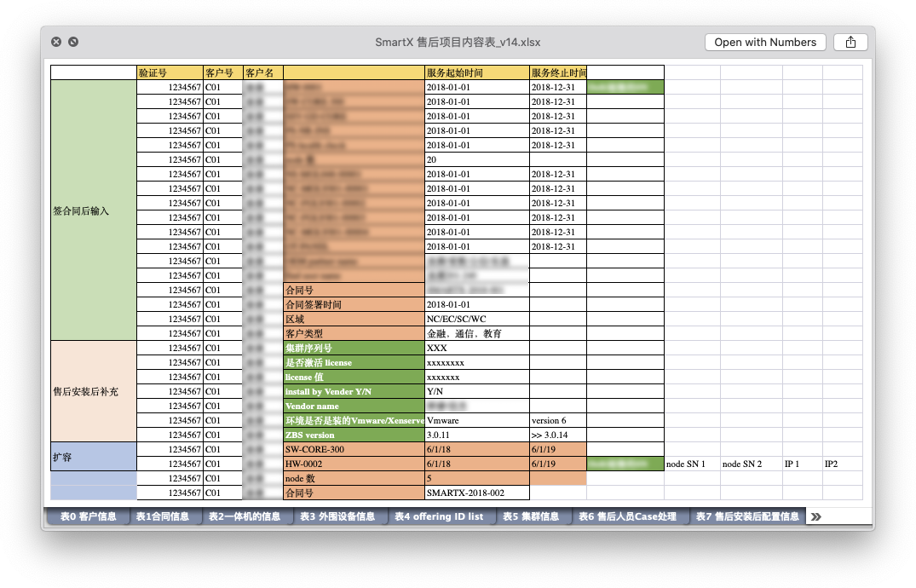The image size is (916, 588).
Task: Click the 合同签署时间 label cell
Action: pyautogui.click(x=354, y=304)
